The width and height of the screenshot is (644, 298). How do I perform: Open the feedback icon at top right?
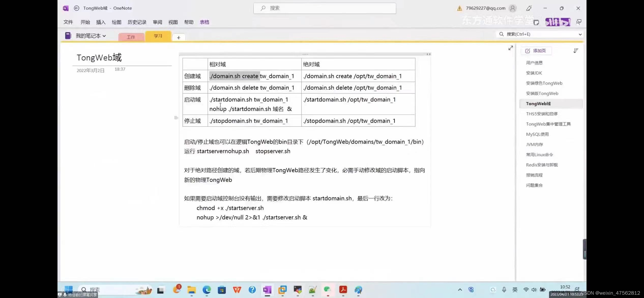579,22
